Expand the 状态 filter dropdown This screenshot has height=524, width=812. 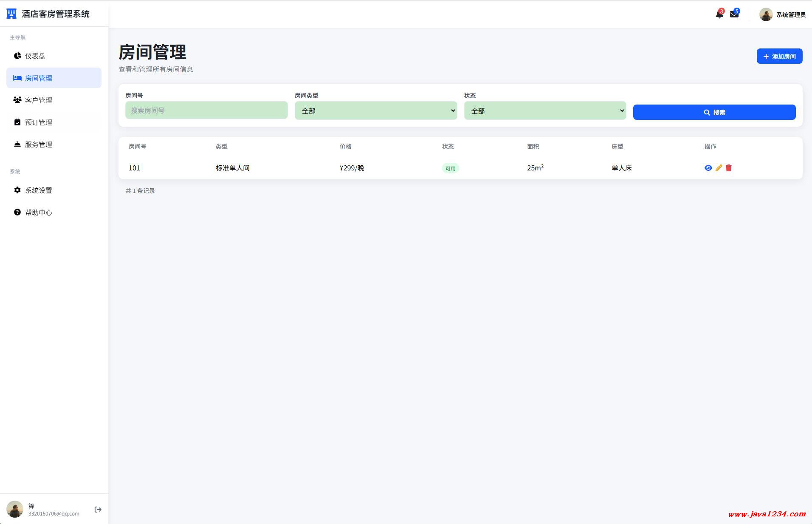click(x=545, y=110)
